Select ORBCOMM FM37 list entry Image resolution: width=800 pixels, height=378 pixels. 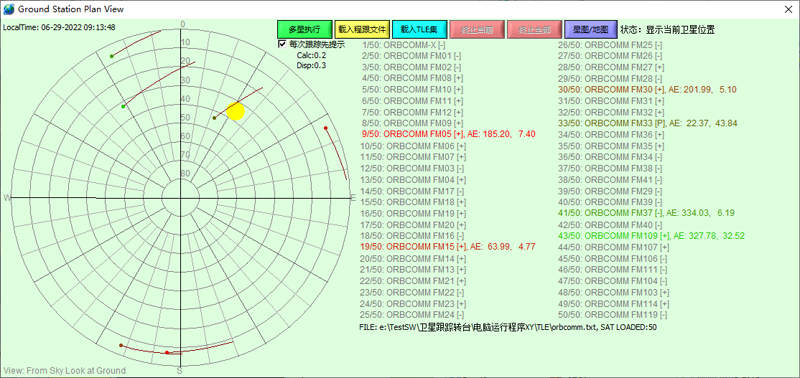[x=646, y=213]
